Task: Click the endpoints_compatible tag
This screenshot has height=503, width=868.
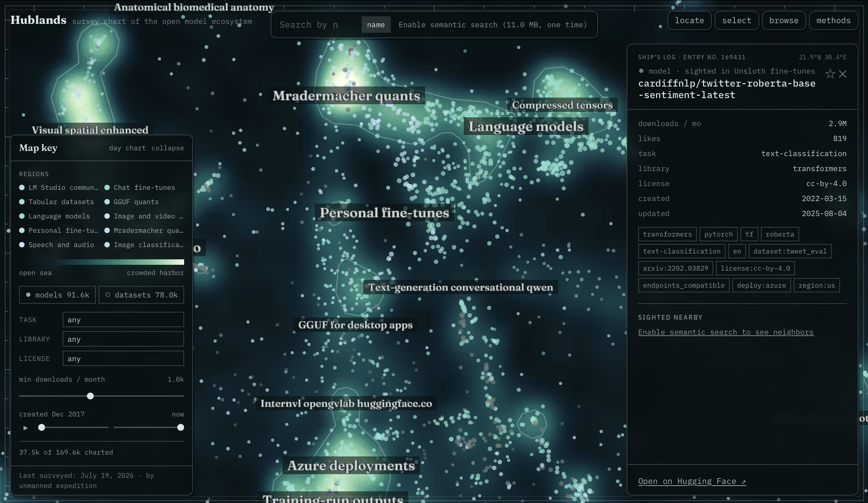Action: [x=684, y=285]
